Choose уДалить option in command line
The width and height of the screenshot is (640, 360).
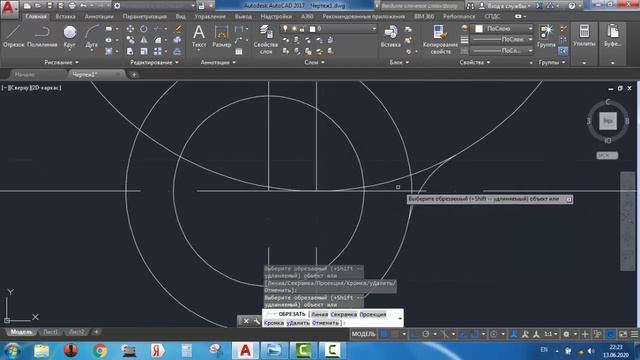point(298,323)
